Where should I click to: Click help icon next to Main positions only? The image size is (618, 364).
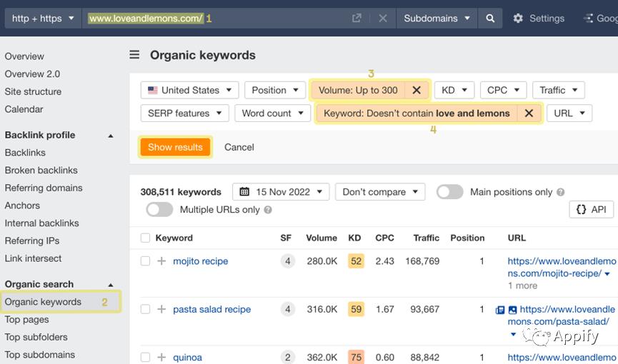pos(561,192)
